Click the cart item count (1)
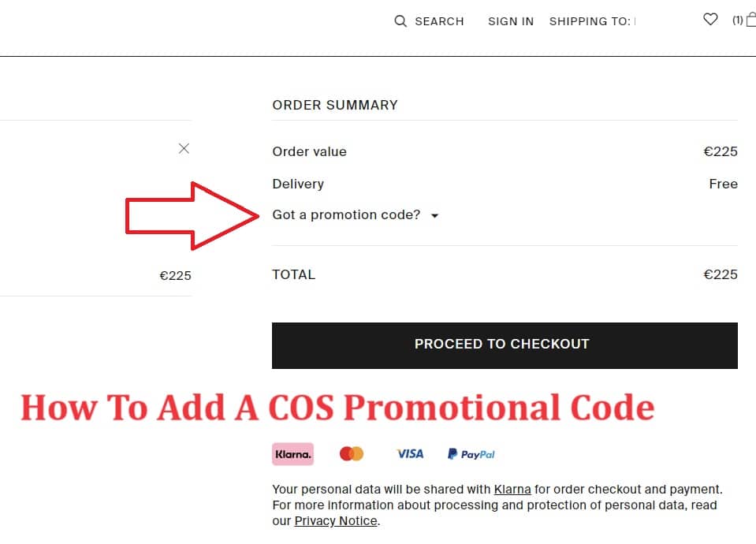Viewport: 756px width, 544px height. point(737,20)
